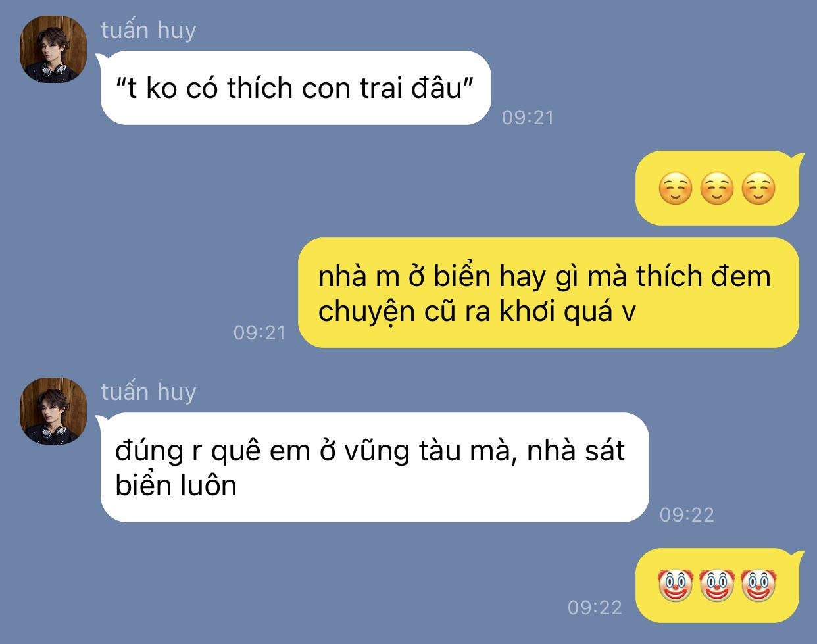Select the "đúng r quê em ở vũng tàu" message
Image resolution: width=817 pixels, height=644 pixels.
coord(374,467)
